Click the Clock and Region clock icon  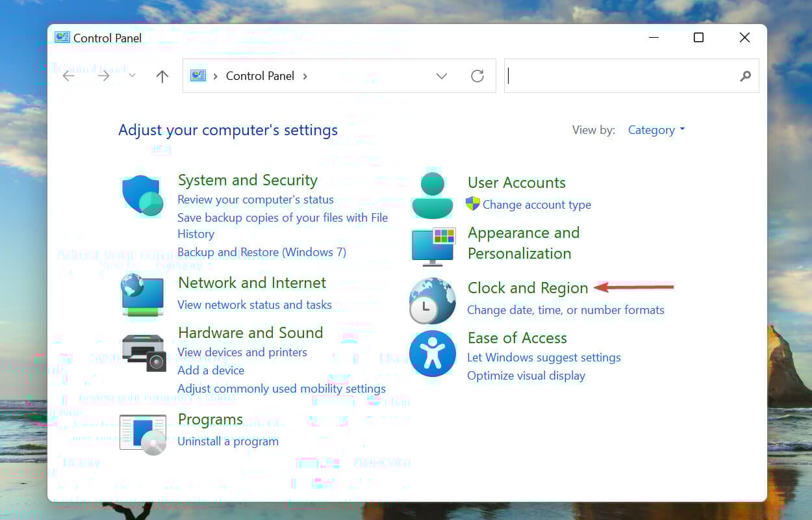432,301
